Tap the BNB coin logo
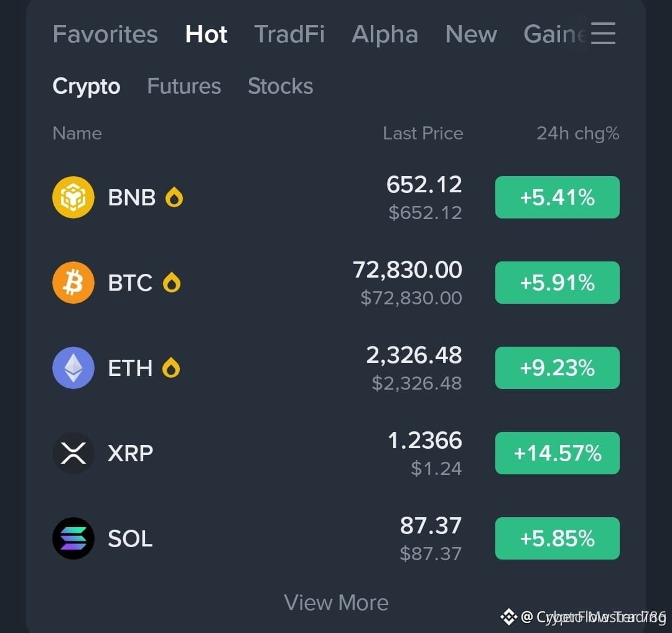The height and width of the screenshot is (633, 672). click(x=73, y=197)
